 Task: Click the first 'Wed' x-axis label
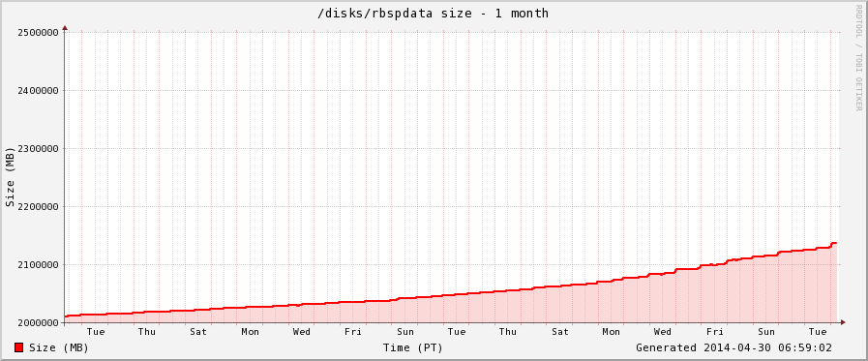[302, 332]
